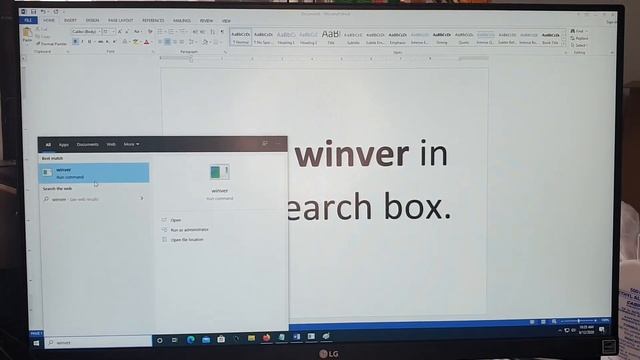Select the Web search filter tab
Viewport: 640px width, 360px height.
pos(111,144)
